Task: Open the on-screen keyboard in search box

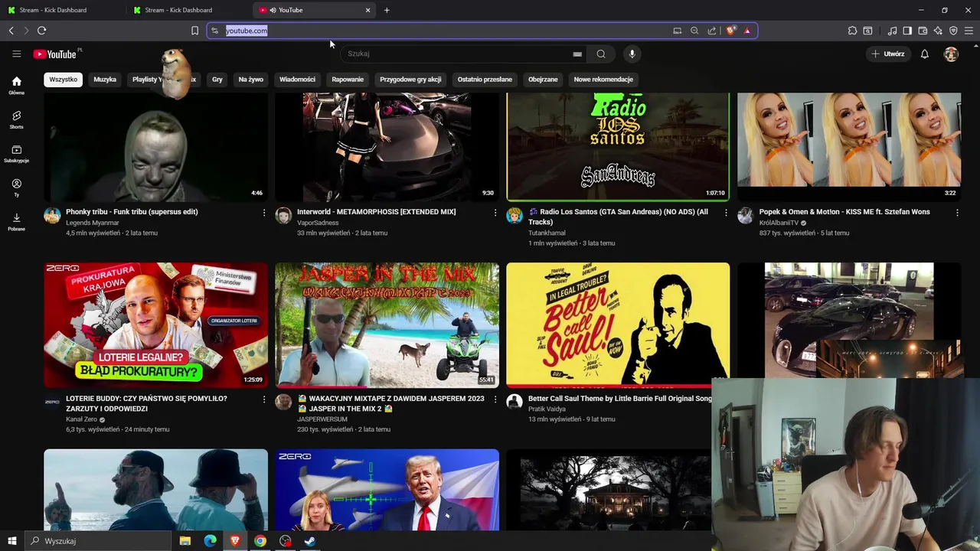Action: coord(577,54)
